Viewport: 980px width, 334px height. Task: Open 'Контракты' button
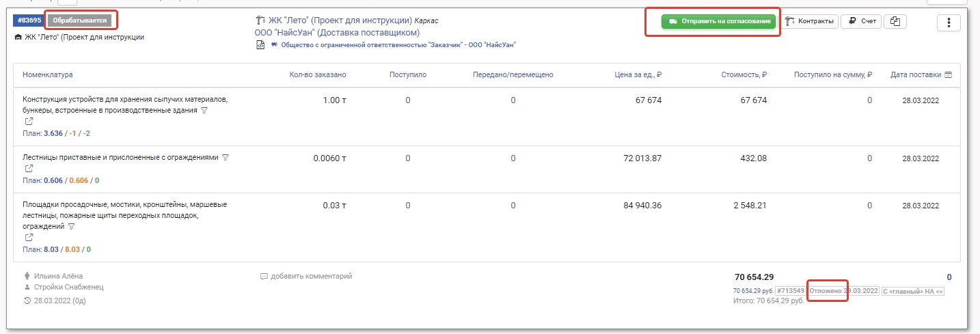click(x=809, y=22)
